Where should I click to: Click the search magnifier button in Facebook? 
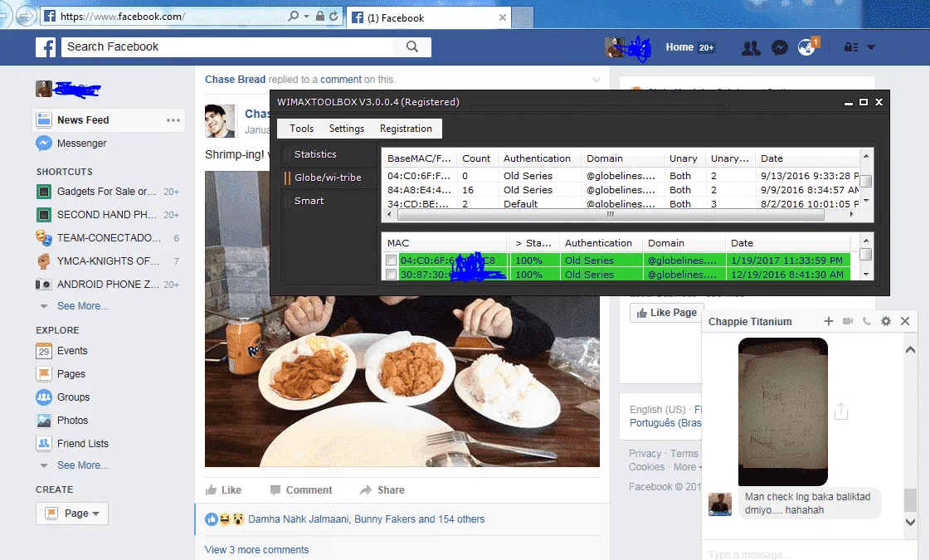coord(412,46)
